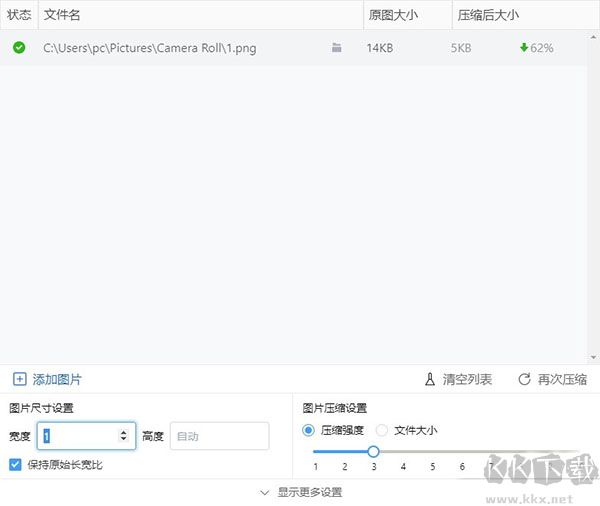Click the 宽度 input field
This screenshot has height=506, width=600.
click(86, 436)
